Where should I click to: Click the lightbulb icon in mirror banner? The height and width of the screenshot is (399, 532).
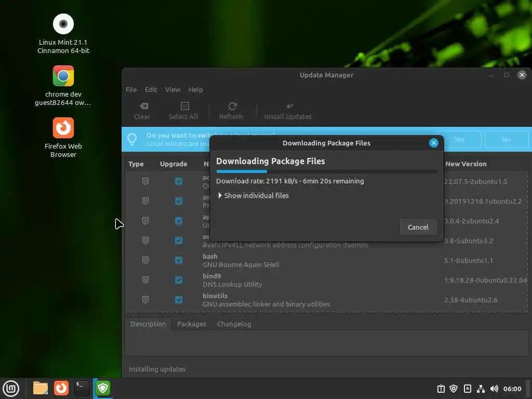[132, 139]
